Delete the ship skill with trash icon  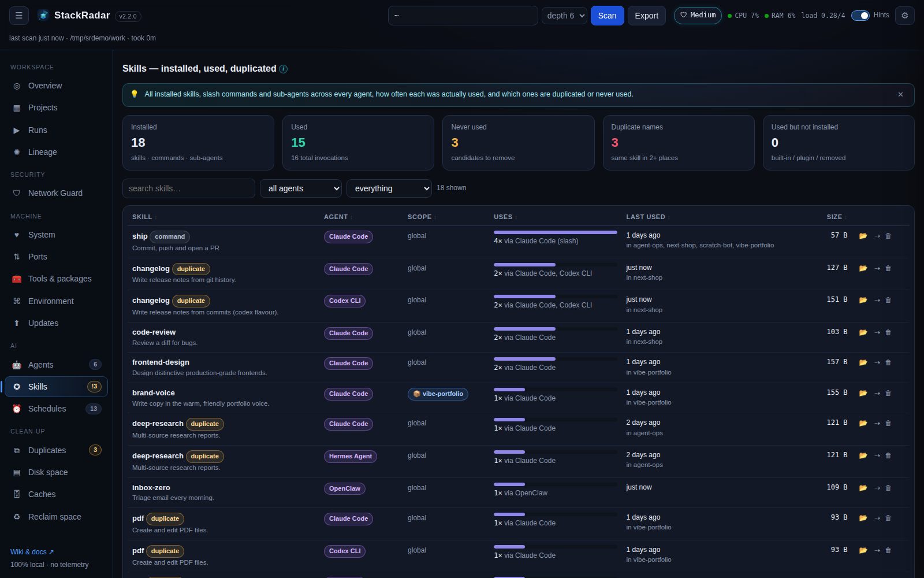point(888,236)
